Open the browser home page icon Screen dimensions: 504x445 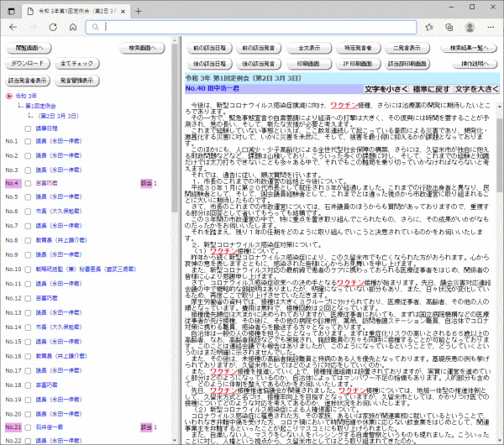[73, 28]
